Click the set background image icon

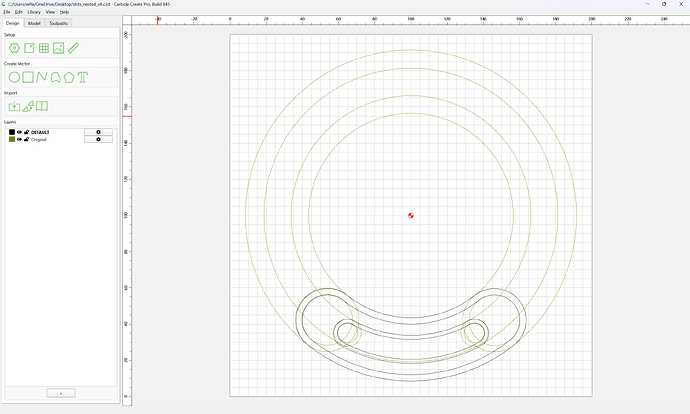tap(59, 48)
